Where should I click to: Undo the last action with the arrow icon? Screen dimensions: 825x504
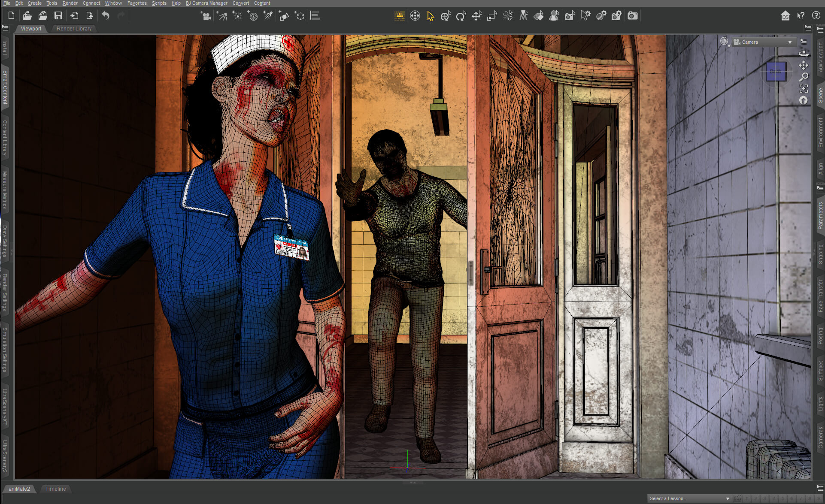106,16
